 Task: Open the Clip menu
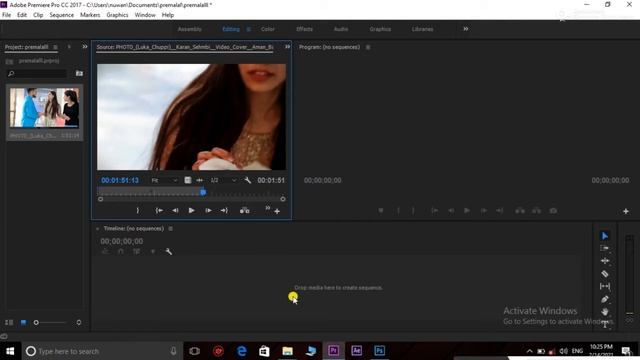point(38,15)
